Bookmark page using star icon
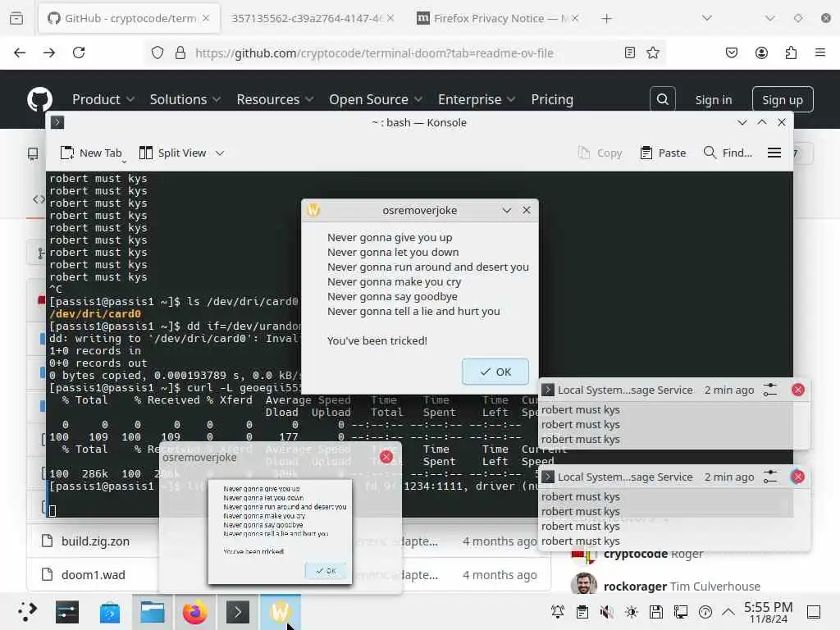Viewport: 840px width, 630px height. 652,52
